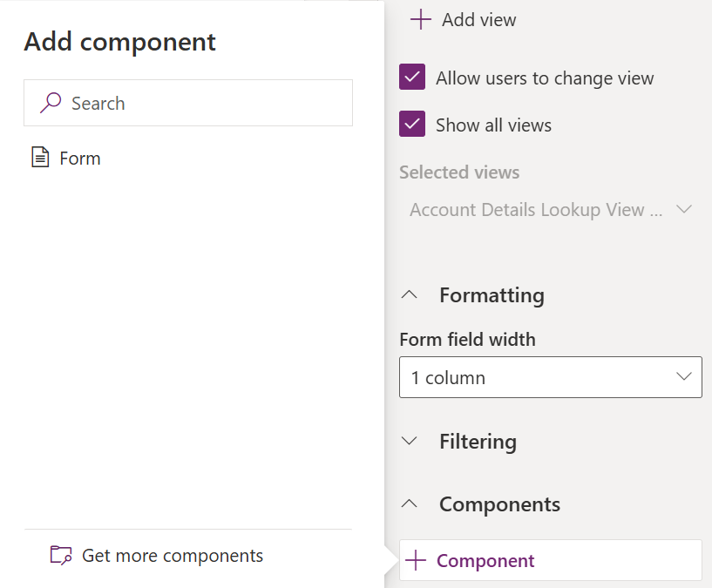712x588 pixels.
Task: Click the Add view button text
Action: [478, 19]
